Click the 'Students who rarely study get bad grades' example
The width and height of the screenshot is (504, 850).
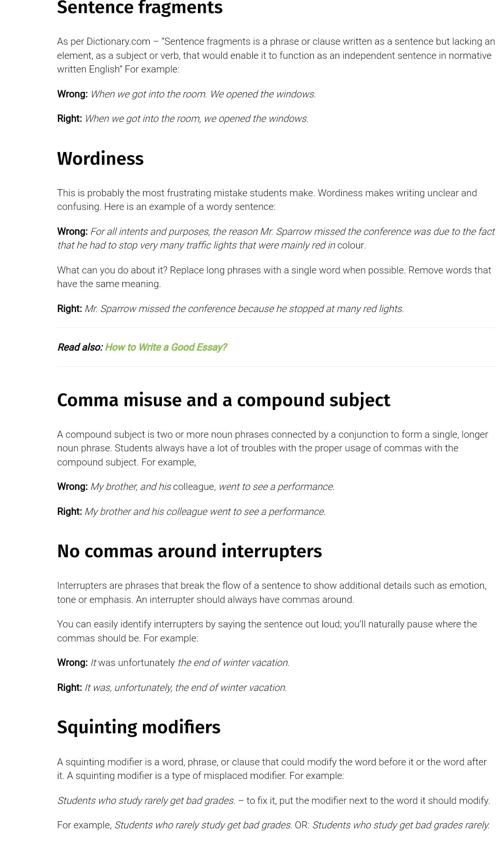203,825
